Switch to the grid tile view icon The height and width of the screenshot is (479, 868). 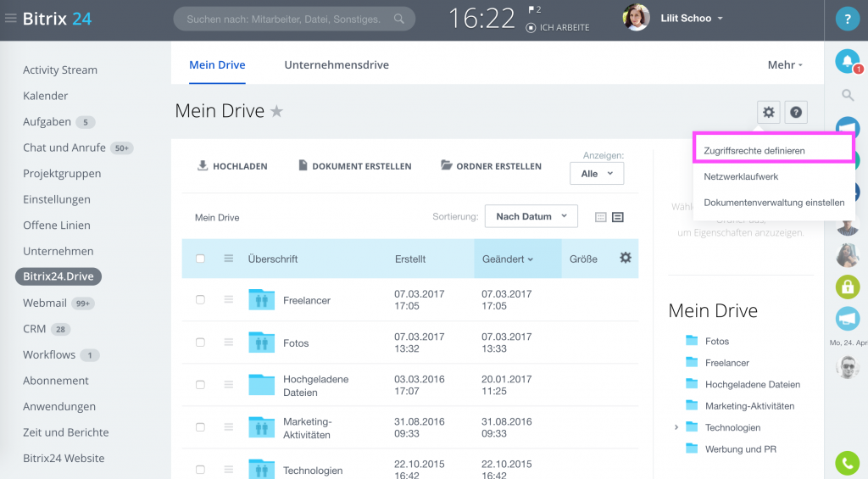coord(601,217)
